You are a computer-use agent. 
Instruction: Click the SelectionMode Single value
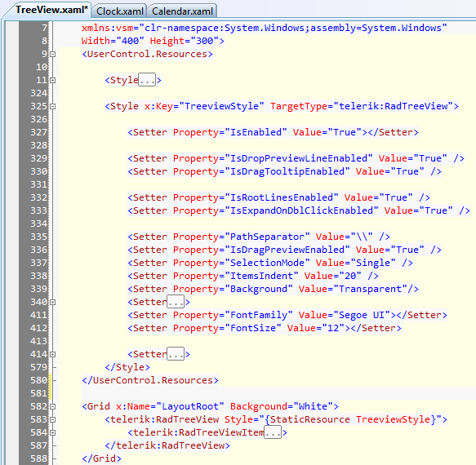coord(373,263)
